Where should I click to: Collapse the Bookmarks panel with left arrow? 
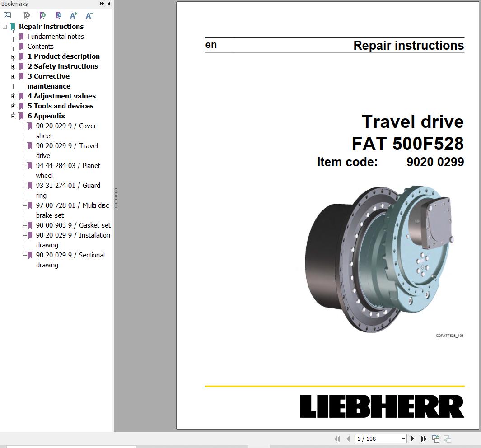[109, 4]
